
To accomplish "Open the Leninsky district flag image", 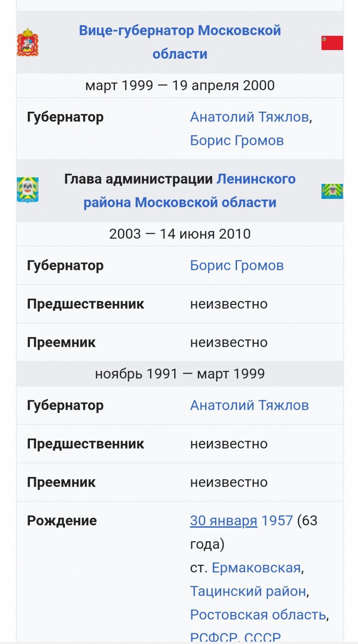I will click(332, 191).
